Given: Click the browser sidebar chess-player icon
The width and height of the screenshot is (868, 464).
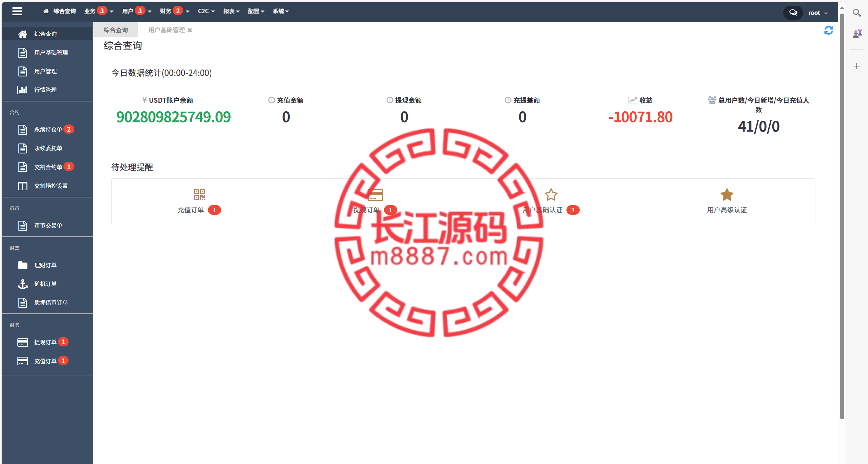Looking at the screenshot, I should click(x=857, y=33).
